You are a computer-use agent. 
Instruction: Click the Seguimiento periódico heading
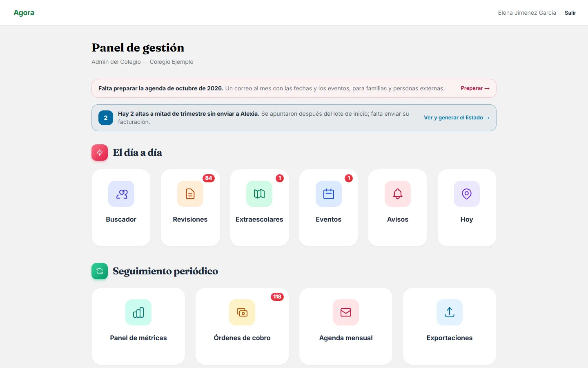(x=165, y=271)
